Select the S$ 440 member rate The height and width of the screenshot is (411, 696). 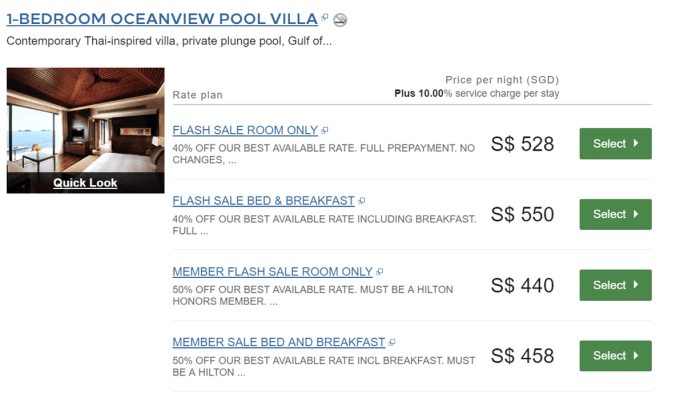(615, 285)
